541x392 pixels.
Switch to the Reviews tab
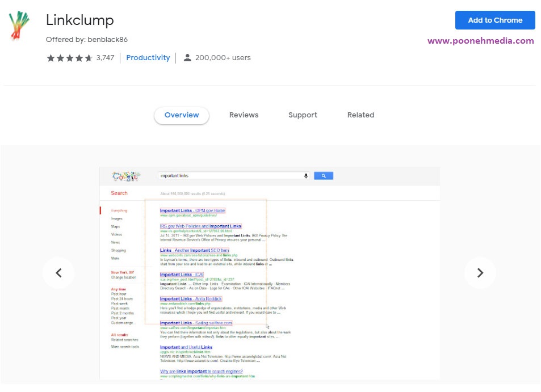click(244, 115)
